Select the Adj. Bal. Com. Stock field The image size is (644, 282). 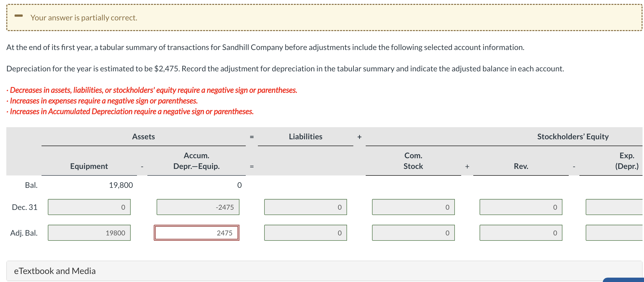point(413,233)
